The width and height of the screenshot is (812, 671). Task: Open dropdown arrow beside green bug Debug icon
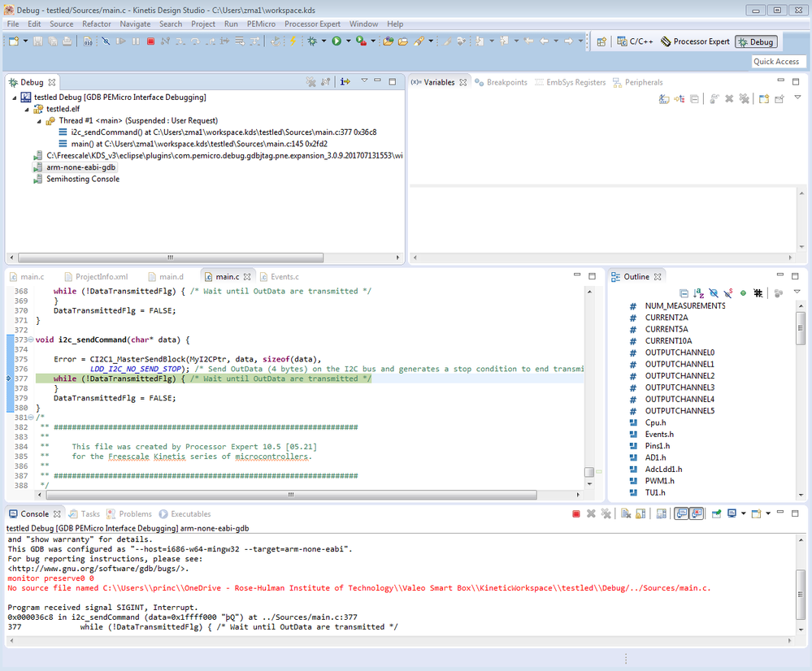tap(323, 41)
